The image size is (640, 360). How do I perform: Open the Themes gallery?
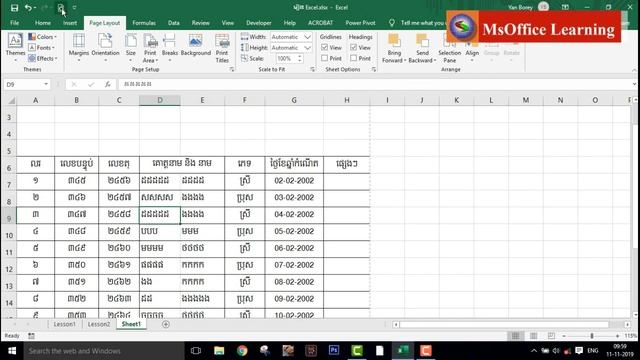[x=15, y=48]
